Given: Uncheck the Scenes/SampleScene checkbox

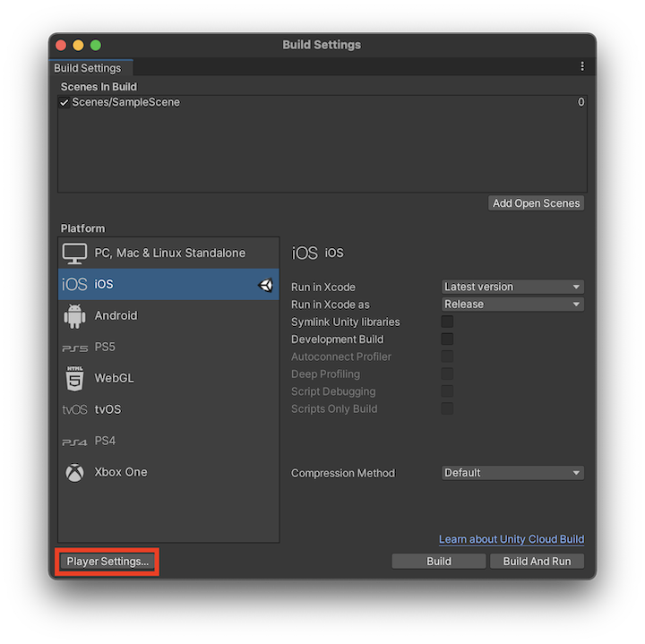Looking at the screenshot, I should (64, 102).
